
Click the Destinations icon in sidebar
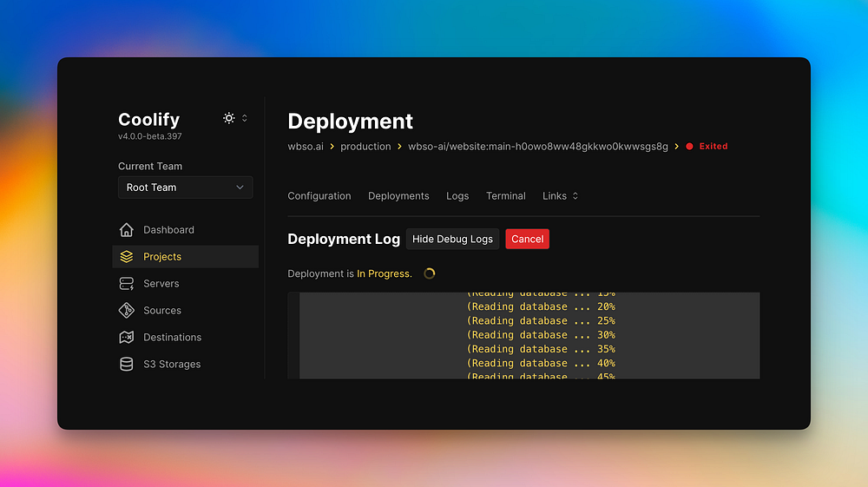pyautogui.click(x=127, y=338)
